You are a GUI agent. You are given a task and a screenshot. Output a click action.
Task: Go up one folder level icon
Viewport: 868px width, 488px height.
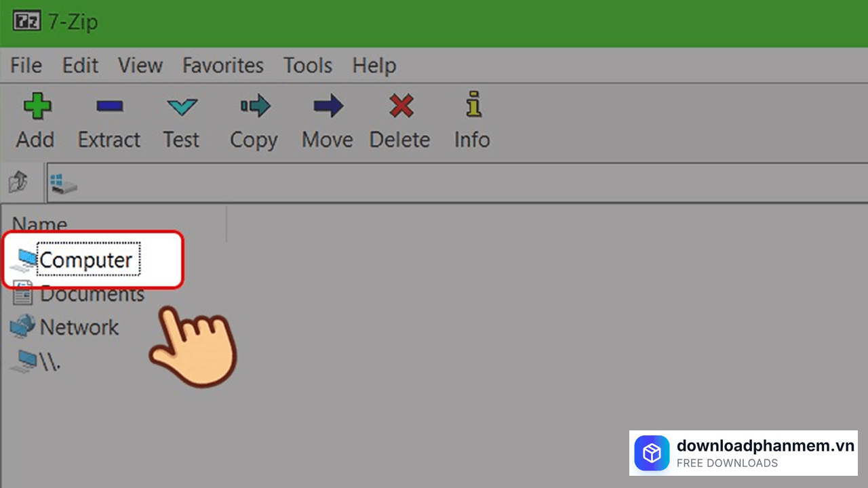tap(18, 182)
